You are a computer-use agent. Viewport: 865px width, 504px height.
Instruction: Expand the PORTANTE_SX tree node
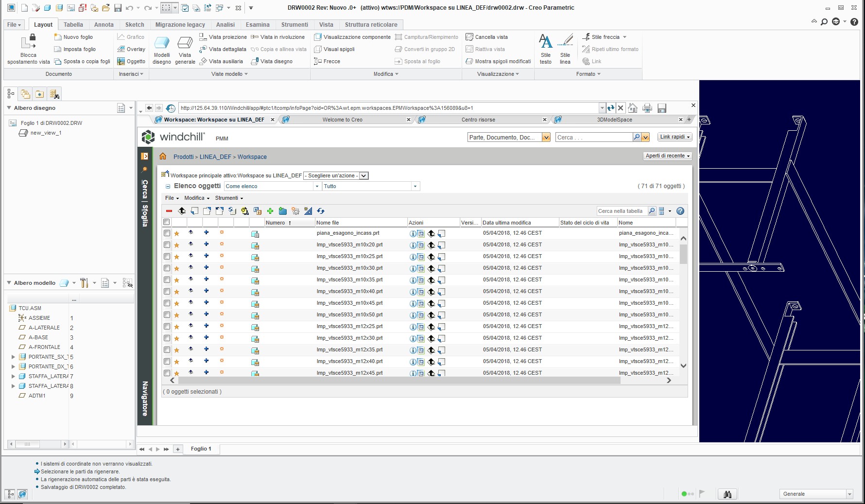(13, 357)
